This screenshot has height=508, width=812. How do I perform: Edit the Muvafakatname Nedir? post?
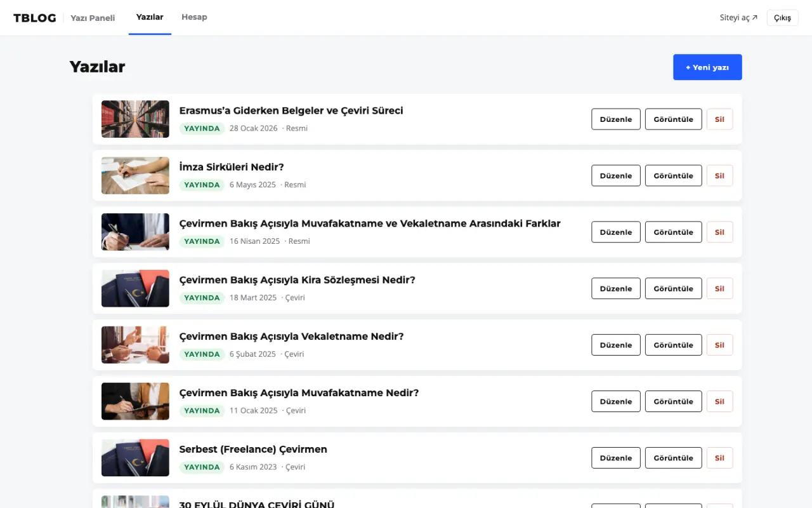click(x=616, y=402)
